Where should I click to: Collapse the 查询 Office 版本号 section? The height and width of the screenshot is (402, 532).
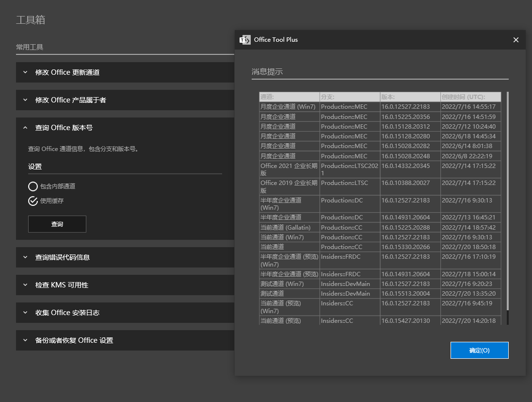click(x=125, y=128)
